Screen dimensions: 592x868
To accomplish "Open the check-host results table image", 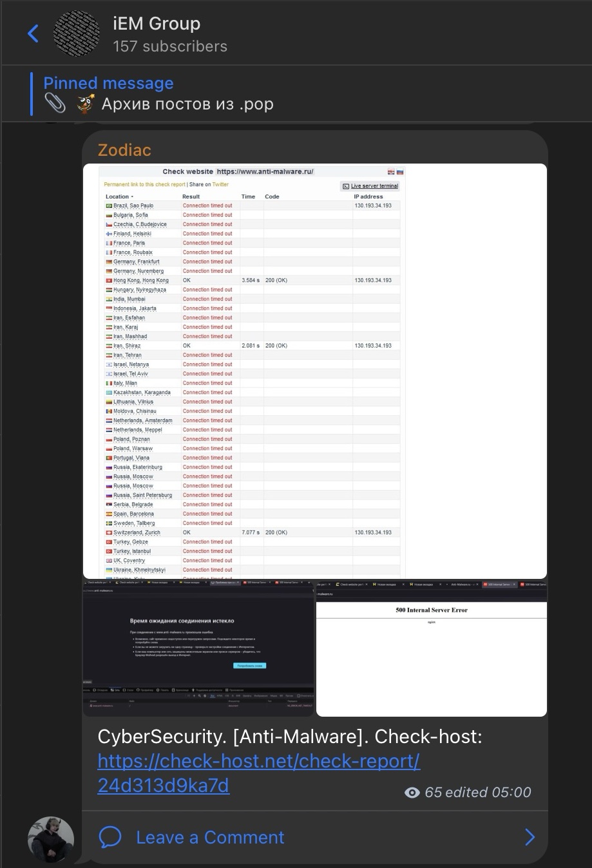I will point(315,371).
